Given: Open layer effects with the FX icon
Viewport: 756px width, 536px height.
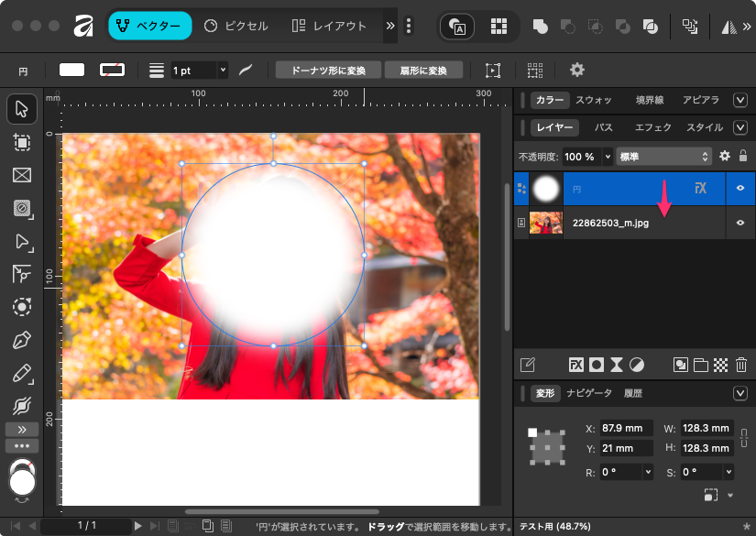Looking at the screenshot, I should pos(576,365).
